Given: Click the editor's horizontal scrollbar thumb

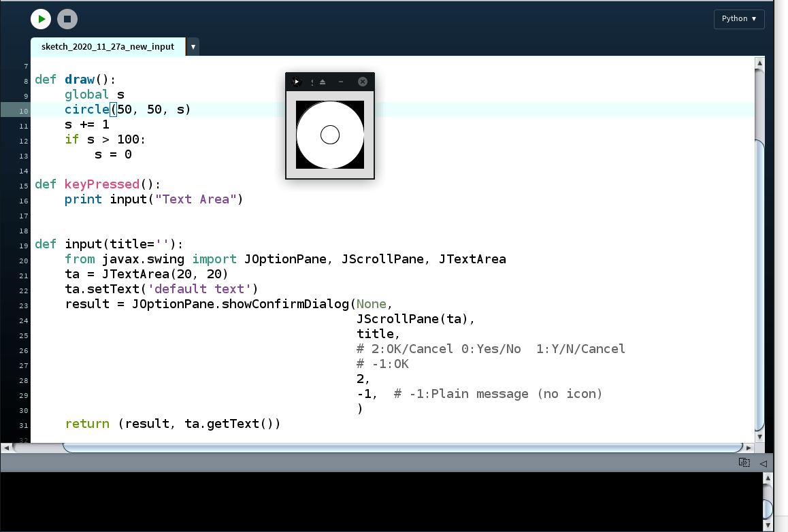Looking at the screenshot, I should tap(401, 448).
